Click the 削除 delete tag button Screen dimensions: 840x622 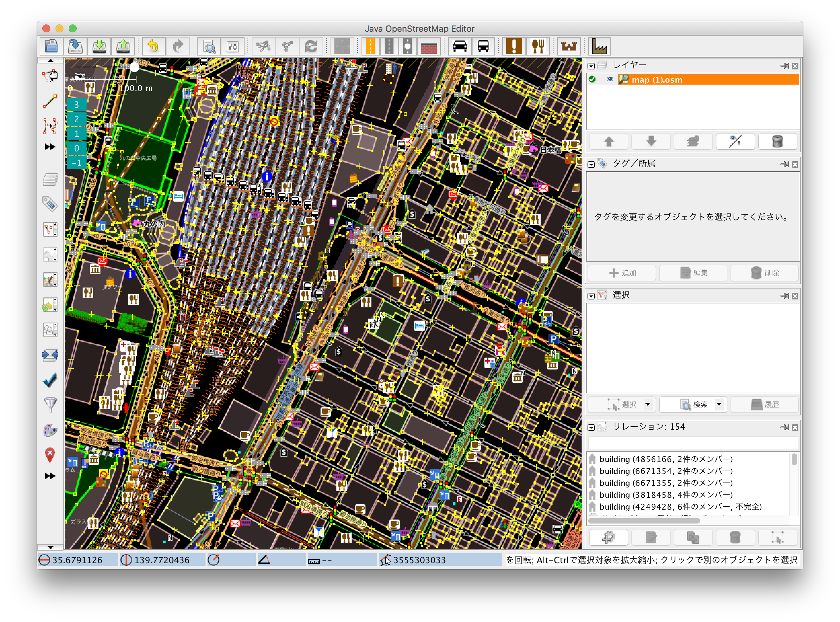765,273
